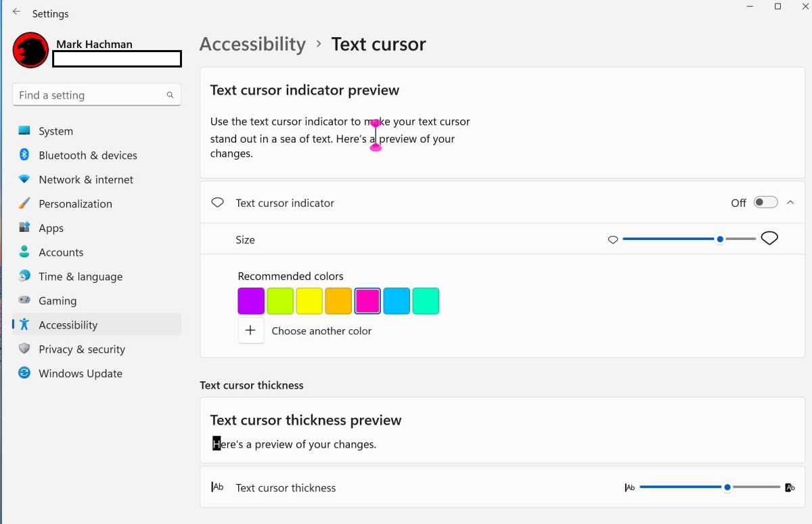Click Choose another color plus button
This screenshot has width=812, height=524.
[x=250, y=331]
